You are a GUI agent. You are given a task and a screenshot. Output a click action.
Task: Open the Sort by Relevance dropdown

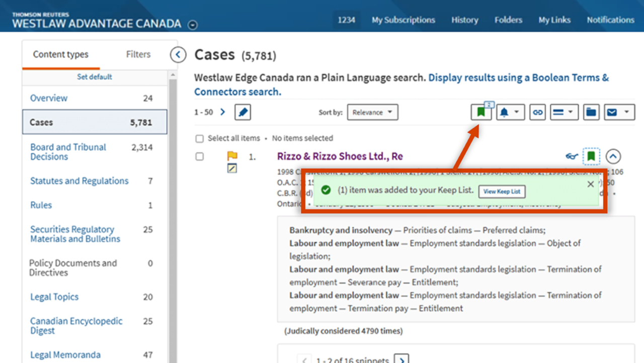coord(372,113)
